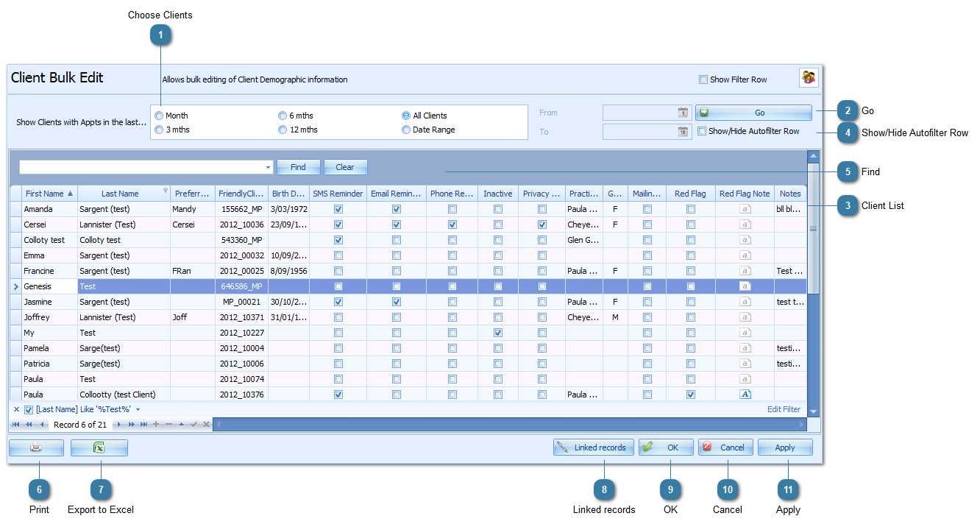This screenshot has width=980, height=527.
Task: Click the Find button
Action: click(298, 167)
